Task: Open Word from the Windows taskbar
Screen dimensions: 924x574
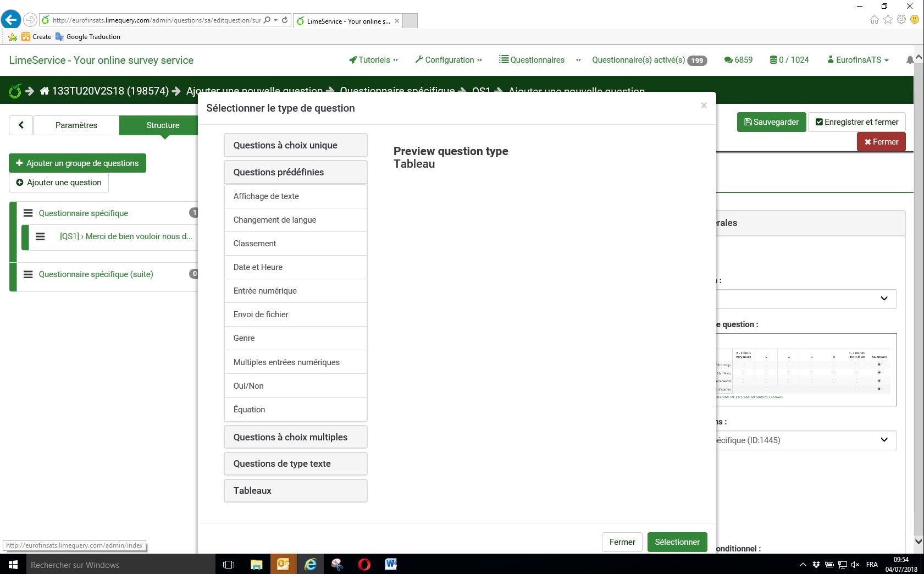Action: pos(391,565)
